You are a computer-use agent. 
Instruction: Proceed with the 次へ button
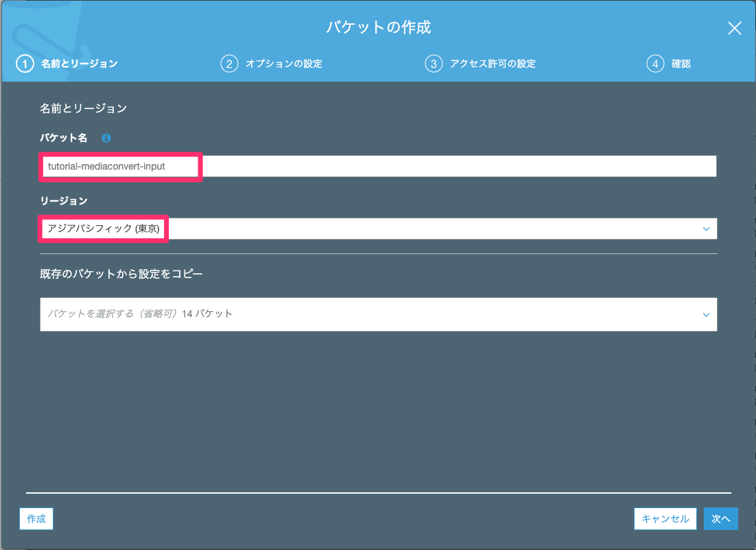point(721,518)
